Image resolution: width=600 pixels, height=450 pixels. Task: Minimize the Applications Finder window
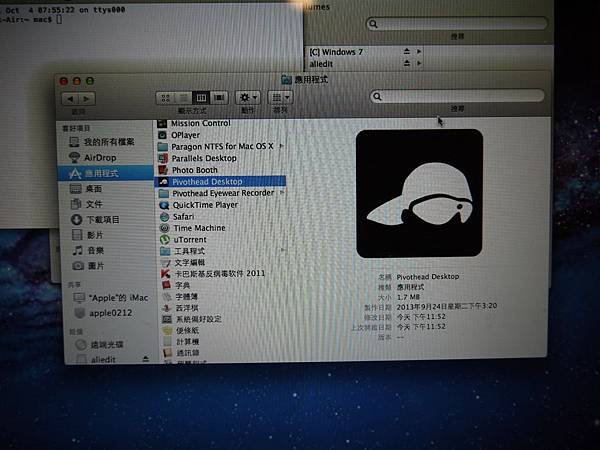(x=77, y=81)
